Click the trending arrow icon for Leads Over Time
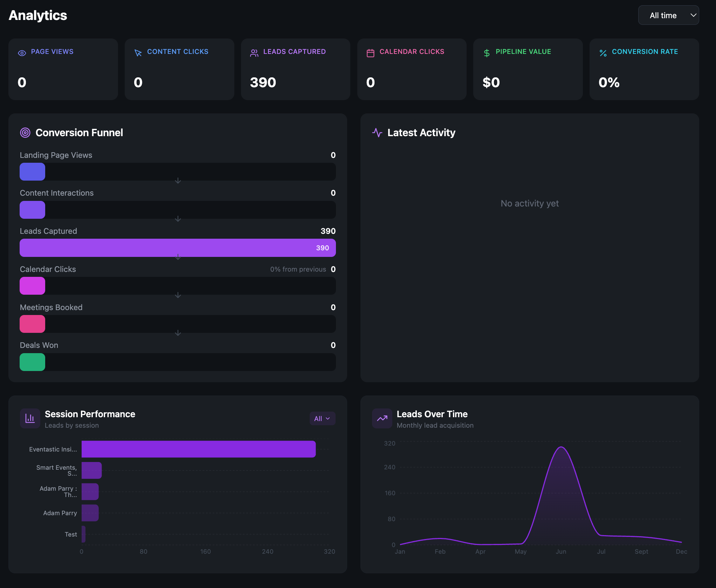716x588 pixels. 382,418
